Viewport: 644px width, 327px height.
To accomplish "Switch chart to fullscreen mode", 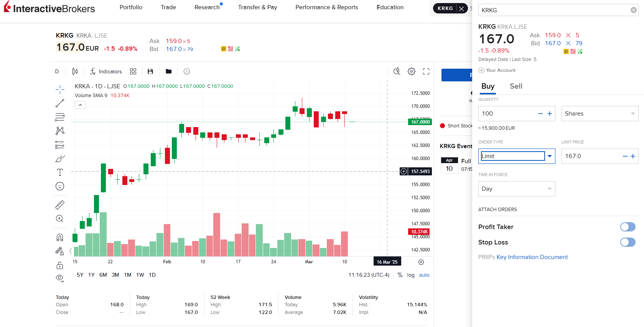I will 426,71.
